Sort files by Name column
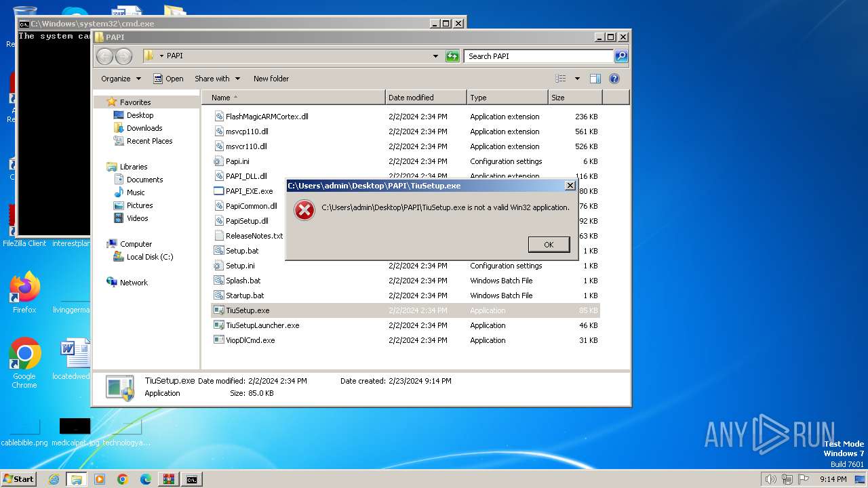Screen dimensions: 868x488 pyautogui.click(x=293, y=98)
